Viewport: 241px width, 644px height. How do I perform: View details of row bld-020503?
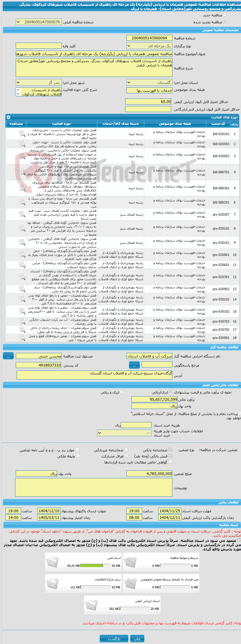click(x=21, y=144)
